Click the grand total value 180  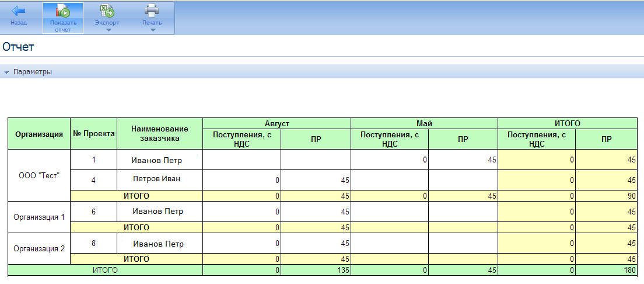(x=627, y=270)
